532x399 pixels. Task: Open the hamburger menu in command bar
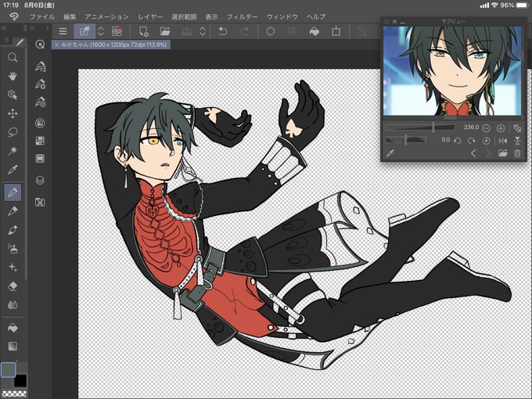point(63,31)
